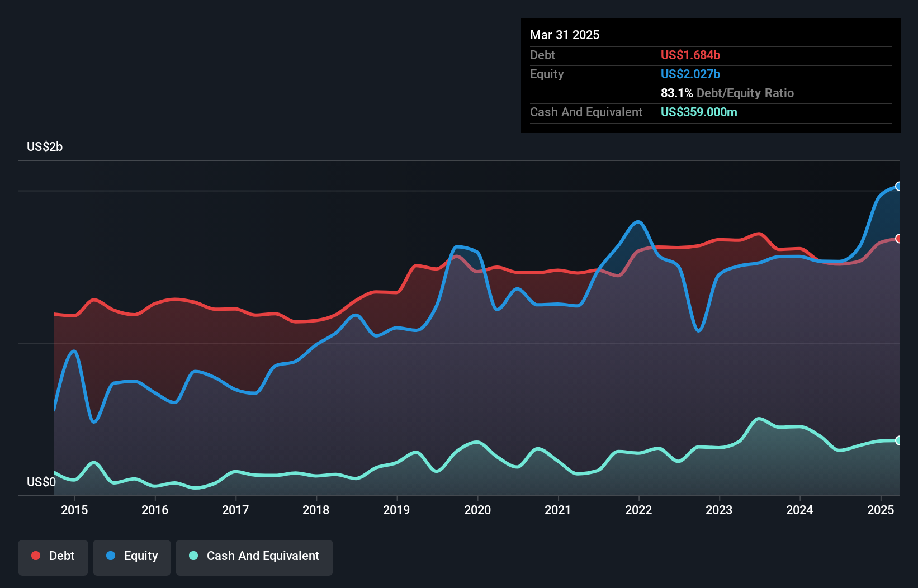Expand the Mar 31 2025 tooltip panel
This screenshot has height=588, width=918.
click(564, 35)
